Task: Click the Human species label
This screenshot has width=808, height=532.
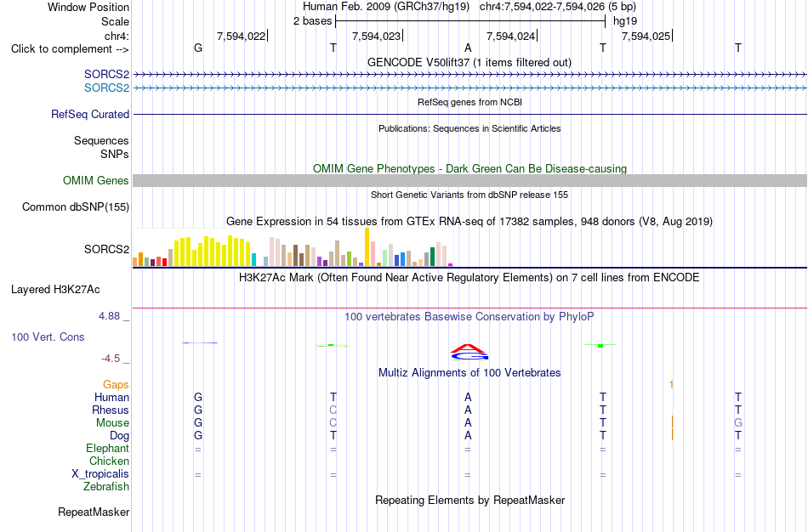Action: [111, 397]
